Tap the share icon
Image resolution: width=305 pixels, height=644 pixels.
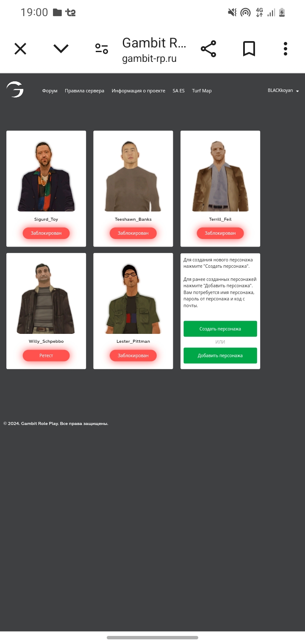click(x=208, y=49)
